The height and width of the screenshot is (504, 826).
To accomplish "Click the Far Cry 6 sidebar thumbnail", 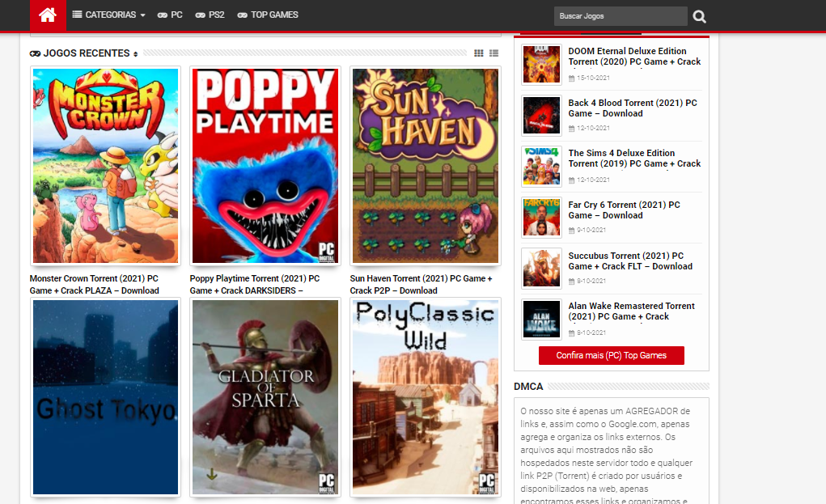I will (541, 217).
